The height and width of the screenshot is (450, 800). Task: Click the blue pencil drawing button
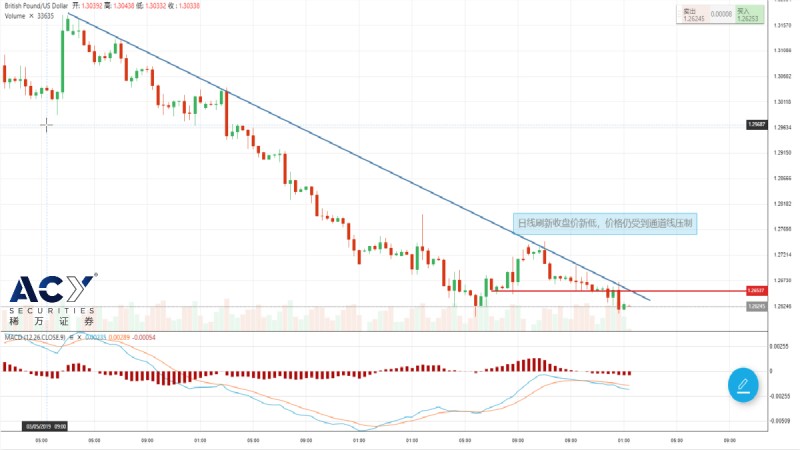(x=743, y=384)
